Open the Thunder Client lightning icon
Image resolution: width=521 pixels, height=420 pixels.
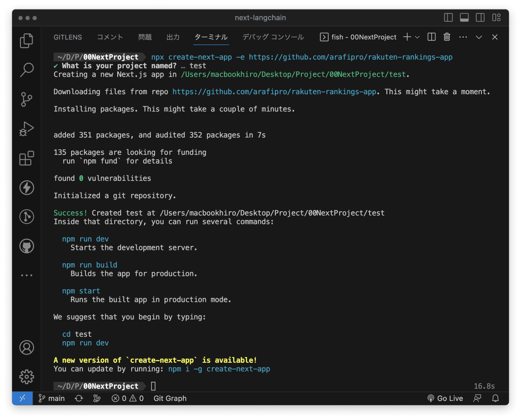pos(26,187)
